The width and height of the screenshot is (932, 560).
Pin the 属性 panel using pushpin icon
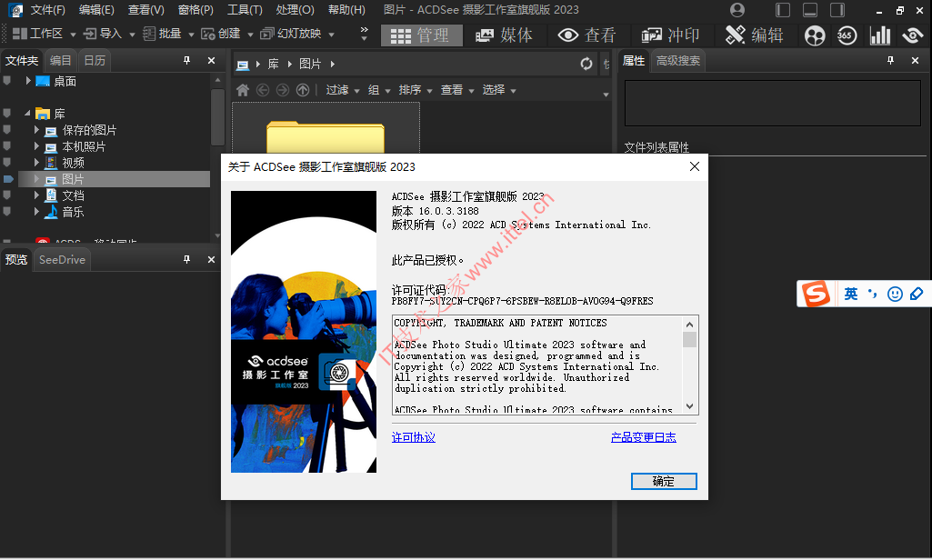890,60
